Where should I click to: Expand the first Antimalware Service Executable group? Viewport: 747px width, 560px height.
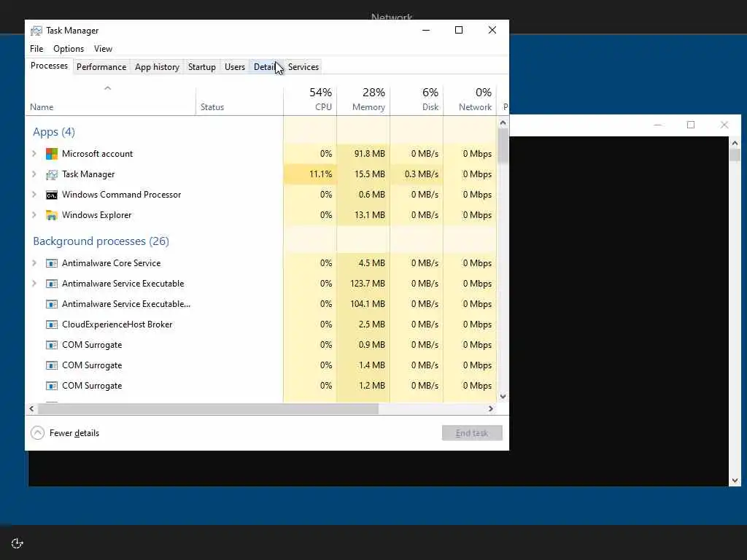[x=34, y=284]
